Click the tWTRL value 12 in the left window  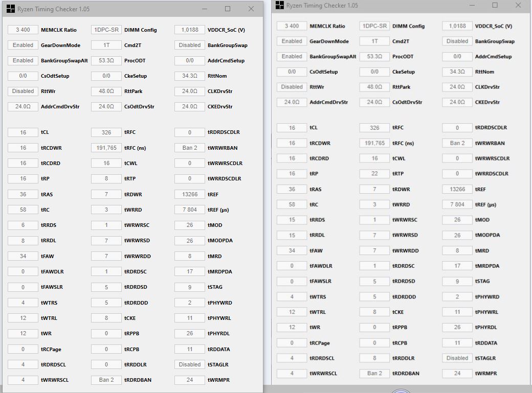coord(23,318)
